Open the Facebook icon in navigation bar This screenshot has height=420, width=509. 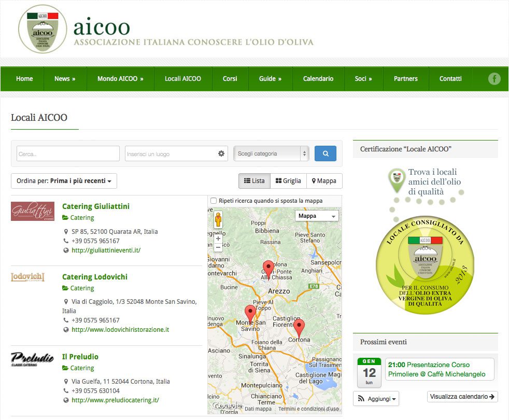click(x=494, y=79)
